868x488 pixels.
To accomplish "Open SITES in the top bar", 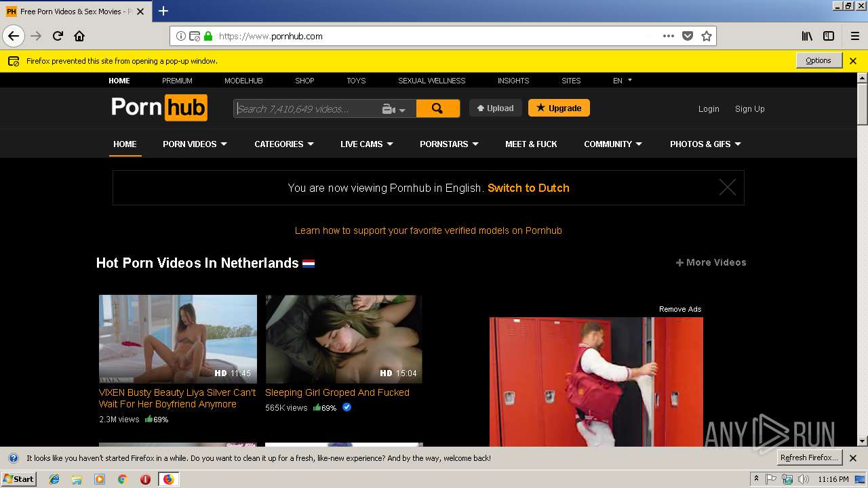I will click(x=571, y=81).
